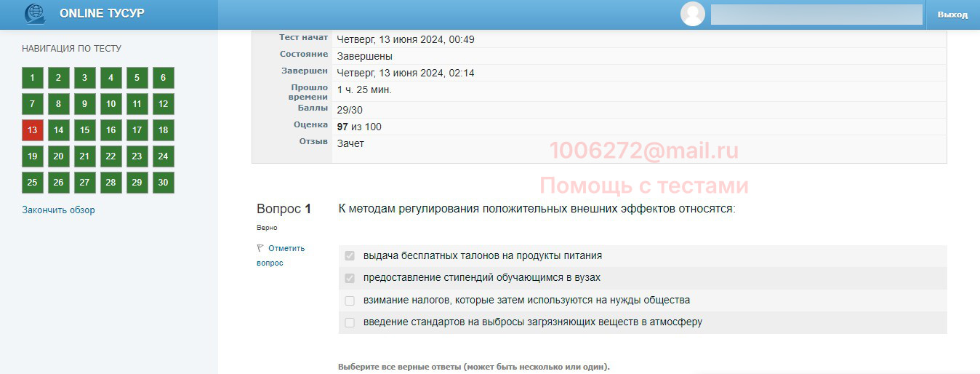Open question 1 in test navigation
This screenshot has width=980, height=374.
pyautogui.click(x=32, y=78)
